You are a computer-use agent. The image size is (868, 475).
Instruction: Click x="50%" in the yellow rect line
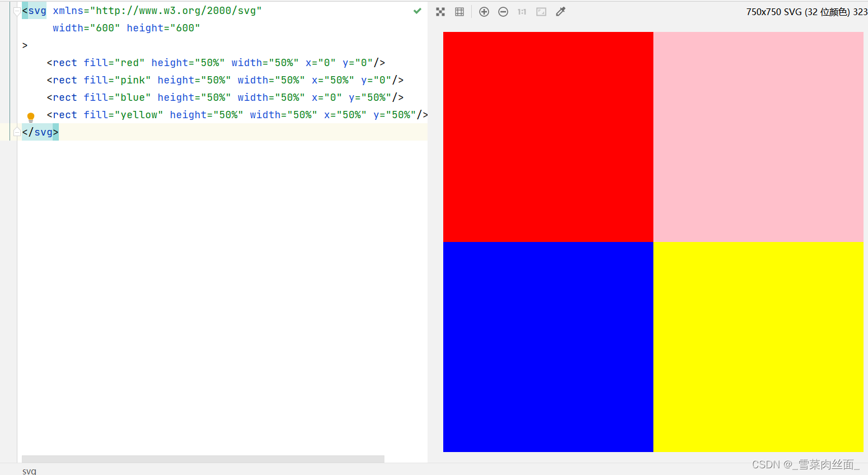tap(345, 115)
